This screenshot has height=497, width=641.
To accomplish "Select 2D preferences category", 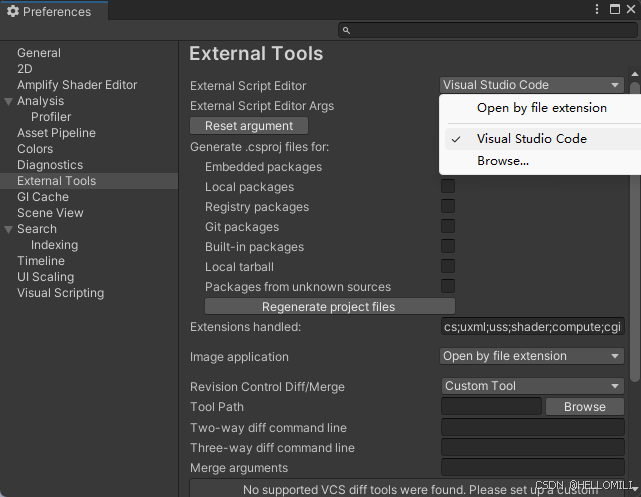I will click(x=25, y=69).
